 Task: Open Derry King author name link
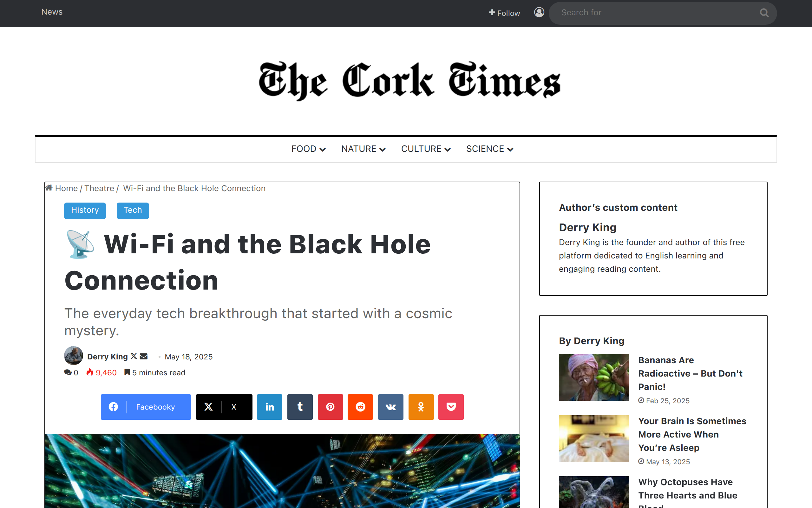tap(108, 357)
